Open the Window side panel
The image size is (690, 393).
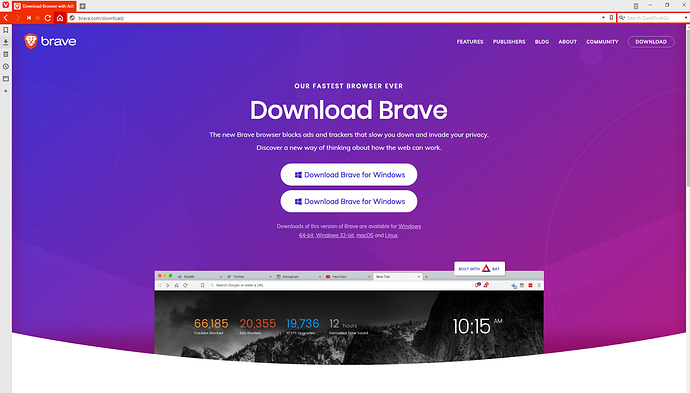coord(6,79)
